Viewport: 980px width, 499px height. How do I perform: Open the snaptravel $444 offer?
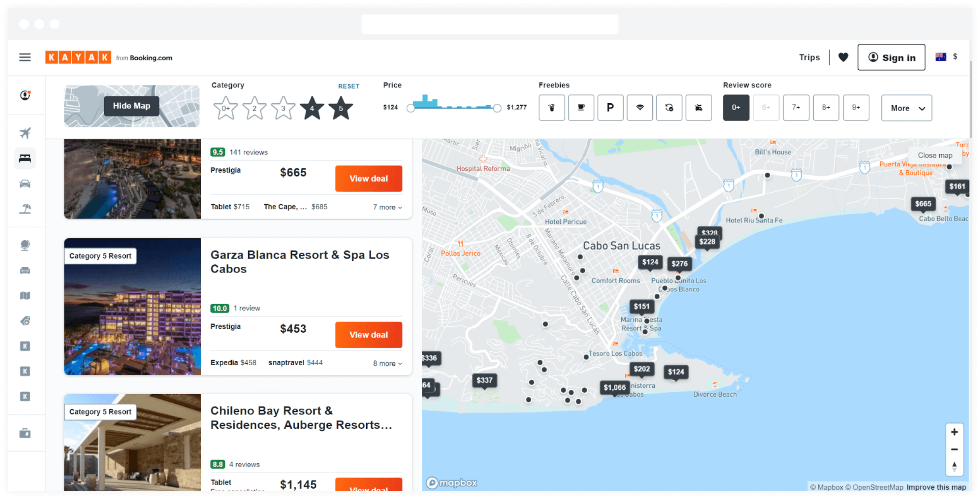tap(295, 362)
